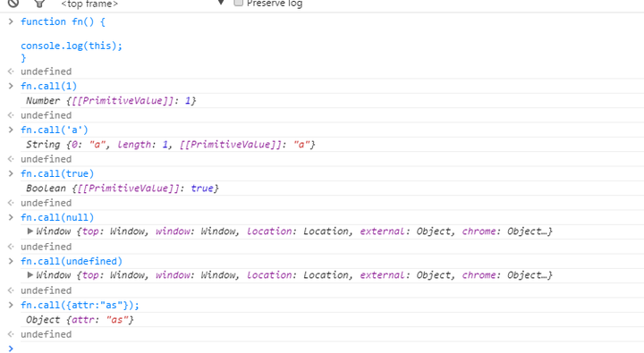Screen dimensions: 644x353
Task: Click the Number PrimitiveValue output line
Action: pyautogui.click(x=111, y=101)
